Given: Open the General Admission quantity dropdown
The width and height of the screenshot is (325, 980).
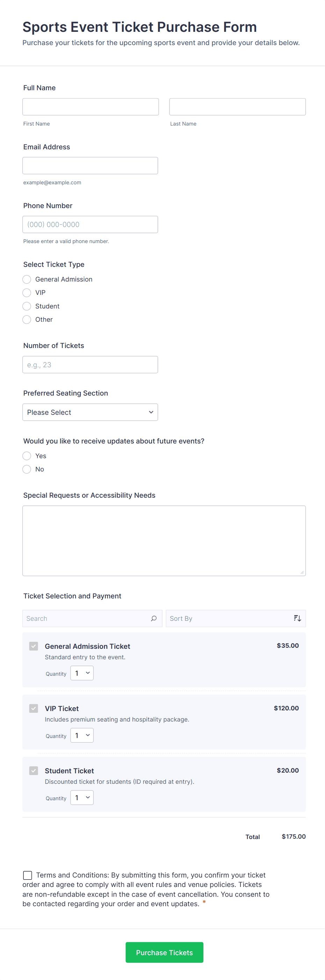Looking at the screenshot, I should (81, 673).
